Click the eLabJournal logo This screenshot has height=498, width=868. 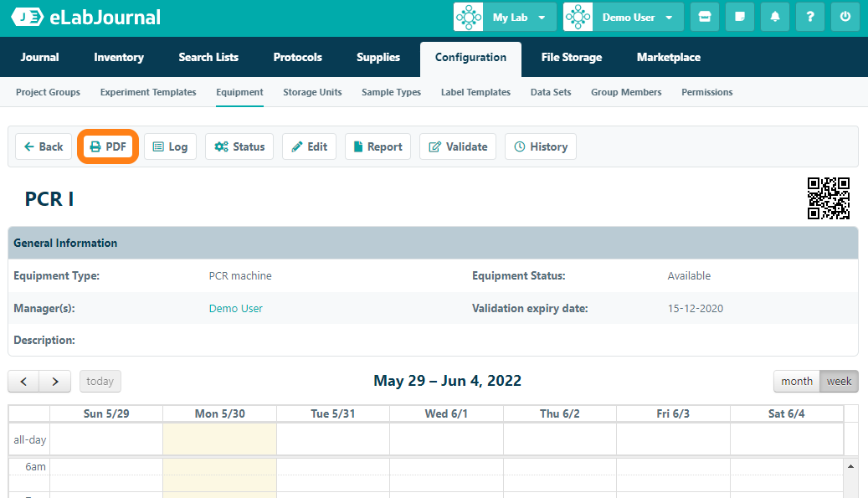[x=85, y=18]
